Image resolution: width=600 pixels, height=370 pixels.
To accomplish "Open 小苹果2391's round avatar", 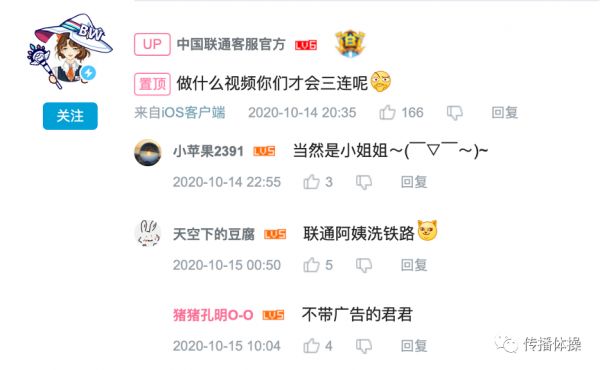I will point(148,153).
